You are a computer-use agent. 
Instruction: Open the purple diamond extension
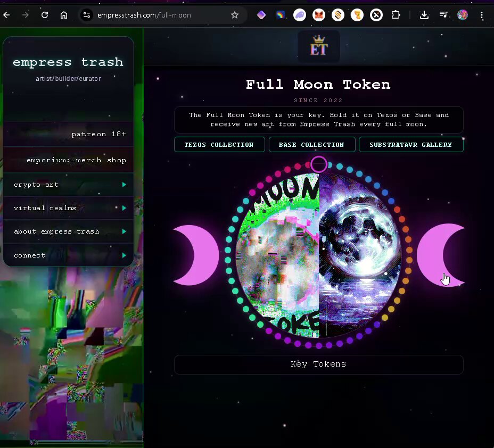(x=261, y=15)
